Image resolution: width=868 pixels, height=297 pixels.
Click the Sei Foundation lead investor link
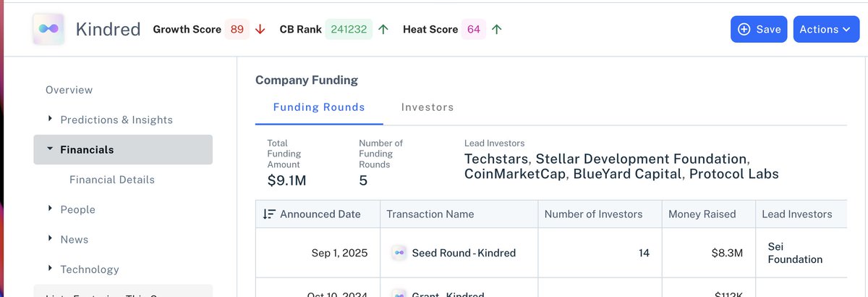[794, 253]
